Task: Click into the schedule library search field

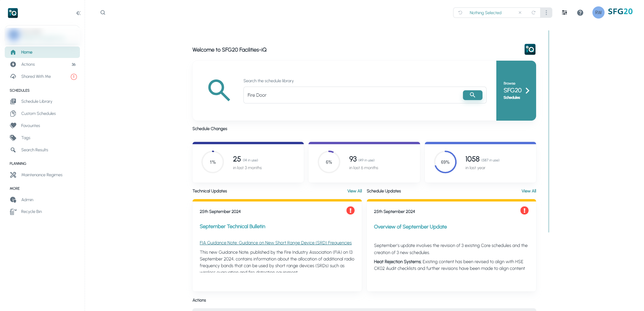Action: click(x=352, y=95)
